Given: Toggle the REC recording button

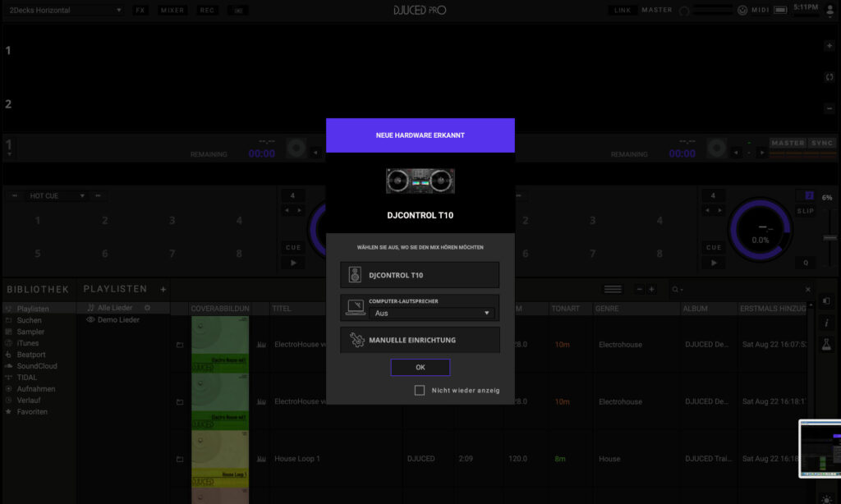Looking at the screenshot, I should [207, 10].
